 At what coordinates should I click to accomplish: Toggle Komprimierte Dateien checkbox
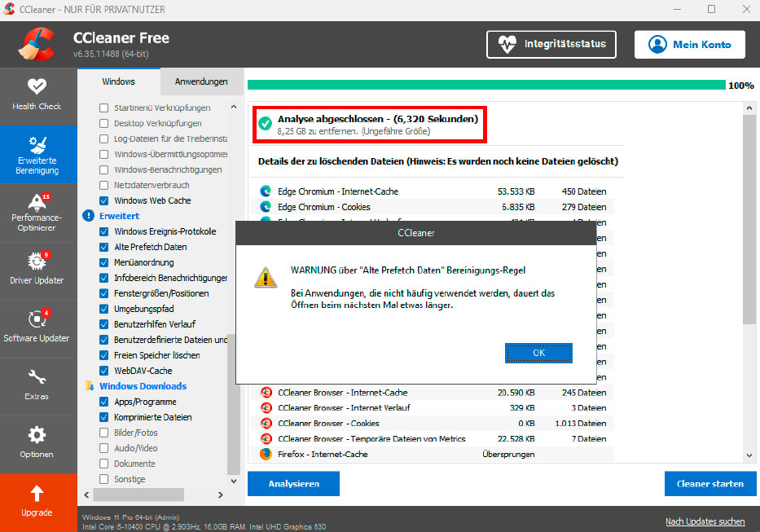tap(103, 417)
